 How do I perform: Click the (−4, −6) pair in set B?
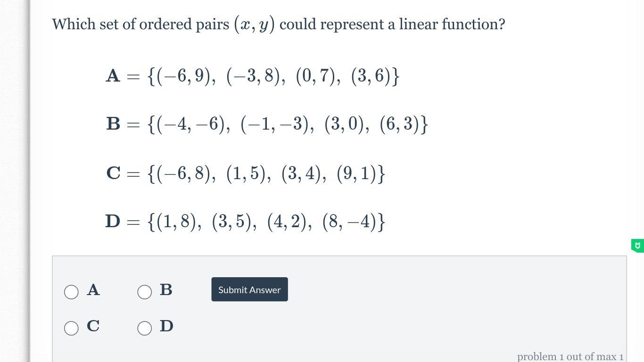click(193, 124)
